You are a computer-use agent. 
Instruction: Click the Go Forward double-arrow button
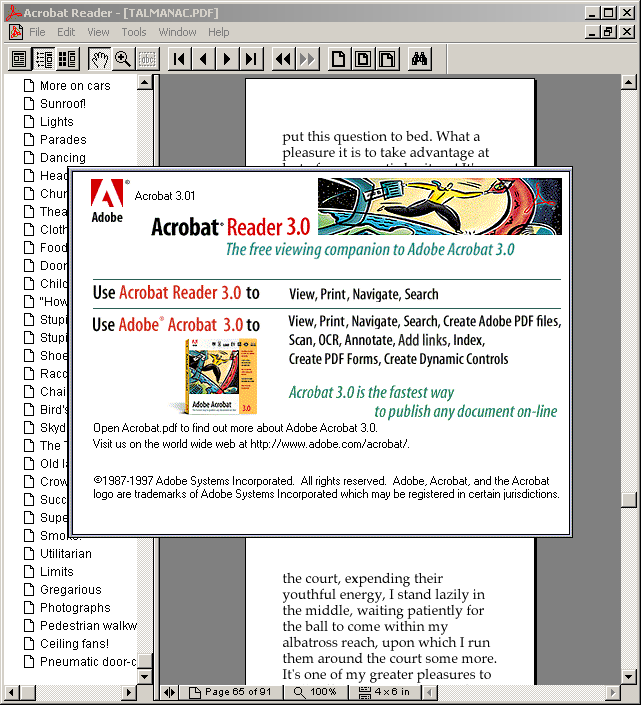tap(307, 59)
